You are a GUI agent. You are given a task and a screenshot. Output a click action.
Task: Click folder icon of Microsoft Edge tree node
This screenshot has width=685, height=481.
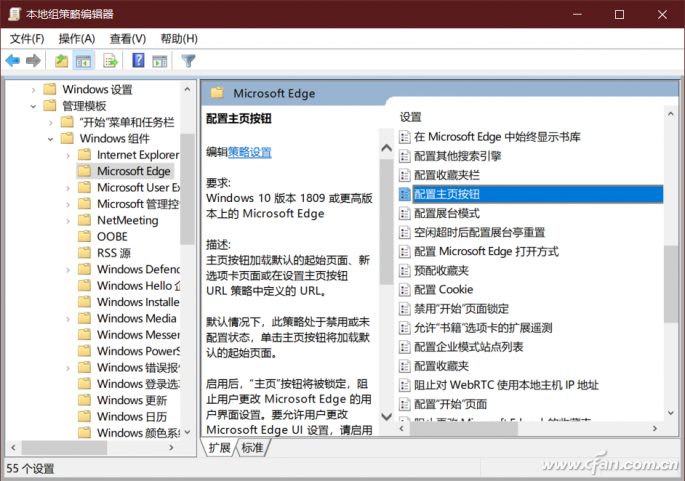pos(84,171)
